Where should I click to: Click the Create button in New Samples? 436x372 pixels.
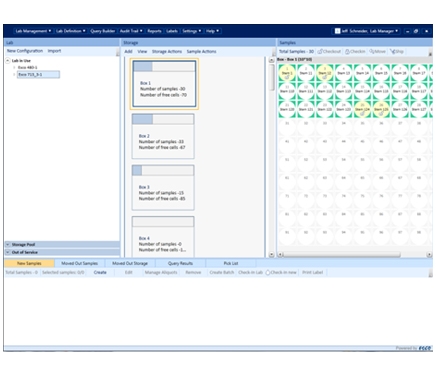pos(100,272)
